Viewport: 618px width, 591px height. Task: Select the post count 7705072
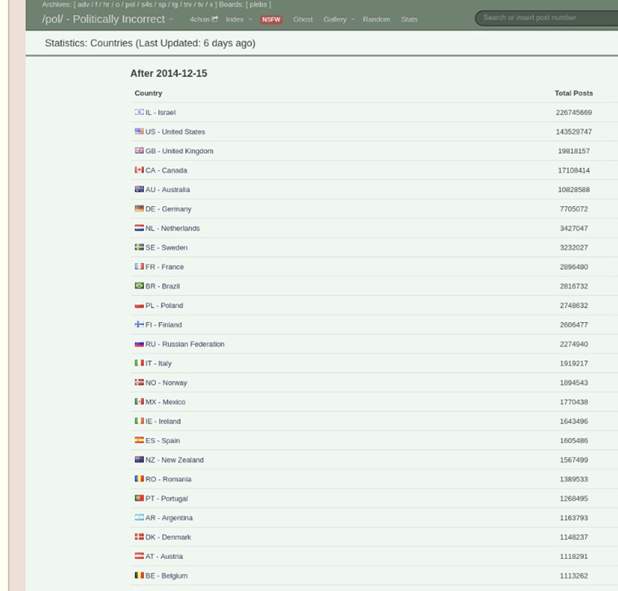coord(573,209)
